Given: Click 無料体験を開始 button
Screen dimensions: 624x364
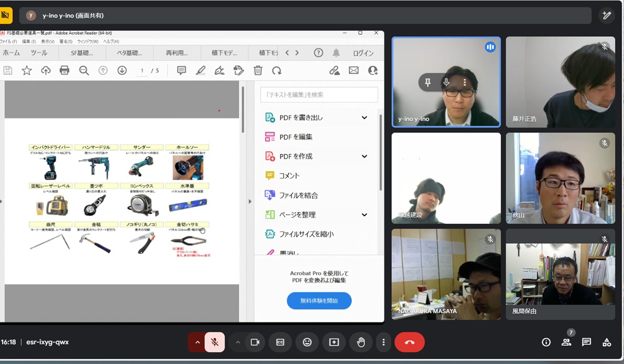Looking at the screenshot, I should pyautogui.click(x=319, y=300).
